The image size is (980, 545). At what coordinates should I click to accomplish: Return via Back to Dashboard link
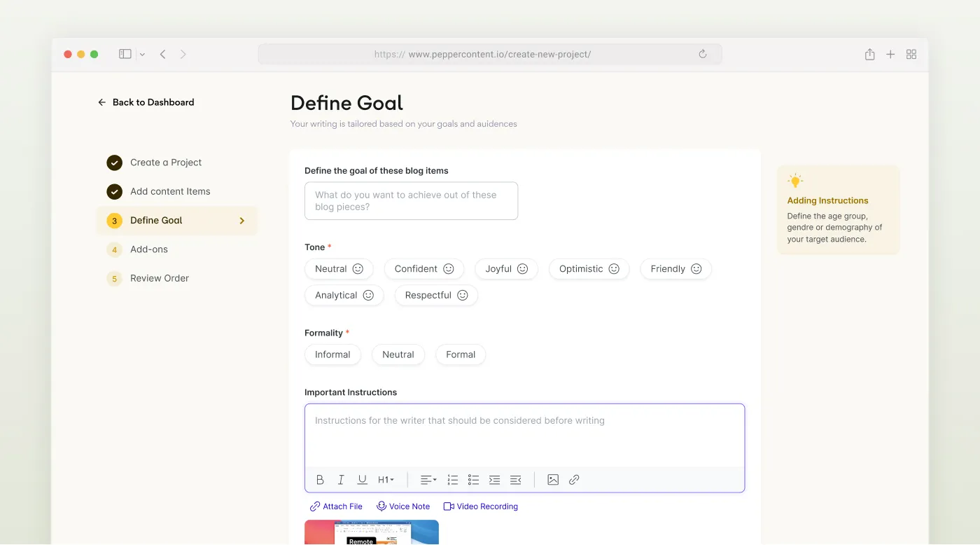click(146, 102)
